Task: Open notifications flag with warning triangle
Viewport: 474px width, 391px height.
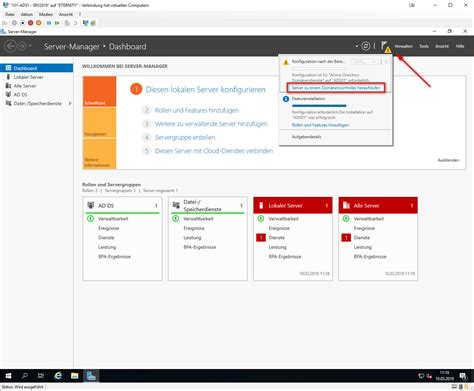Action: (x=386, y=47)
